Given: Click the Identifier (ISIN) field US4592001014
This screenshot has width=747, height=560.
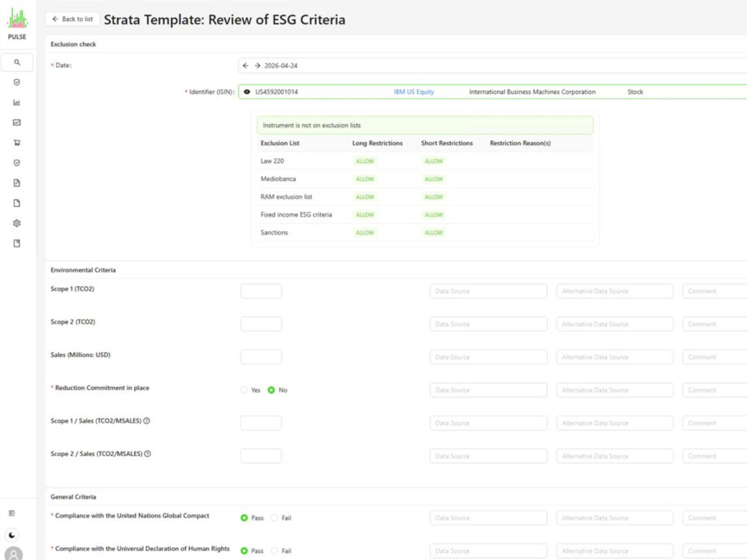Looking at the screenshot, I should pos(492,92).
